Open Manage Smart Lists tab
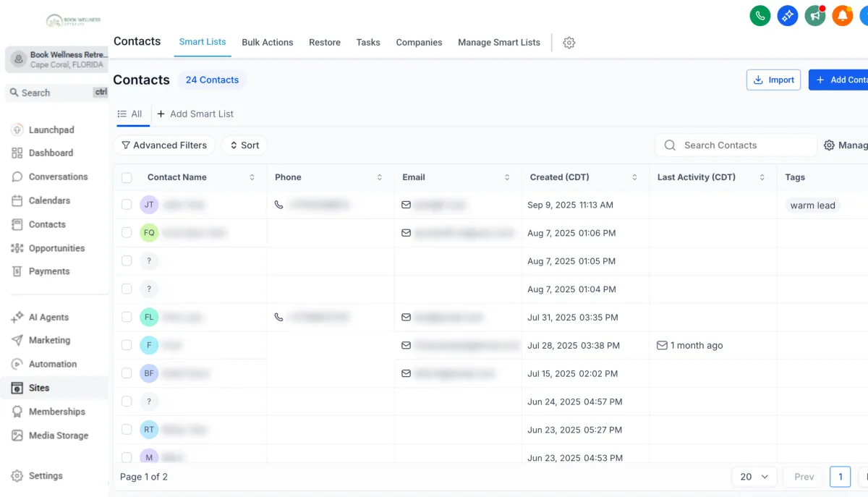 coord(499,43)
